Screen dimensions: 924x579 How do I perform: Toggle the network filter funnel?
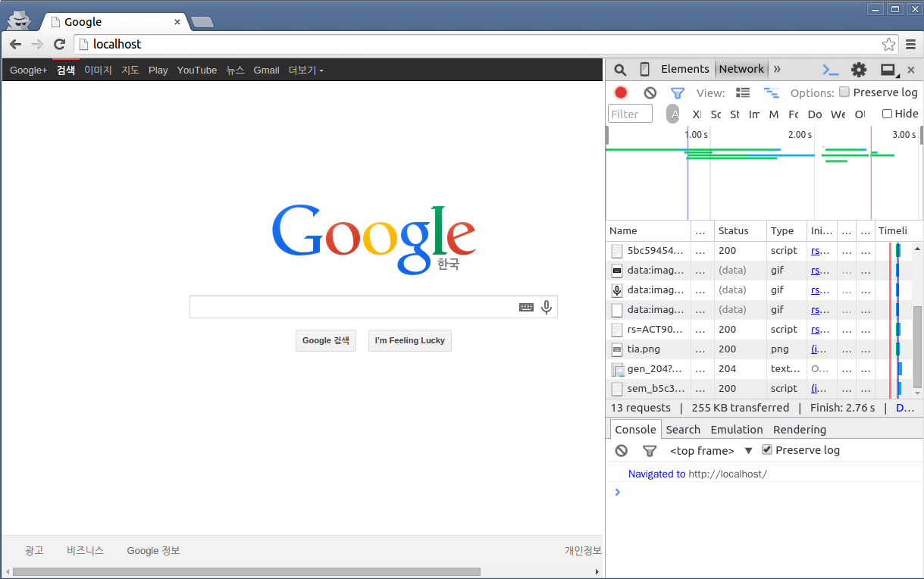tap(678, 92)
